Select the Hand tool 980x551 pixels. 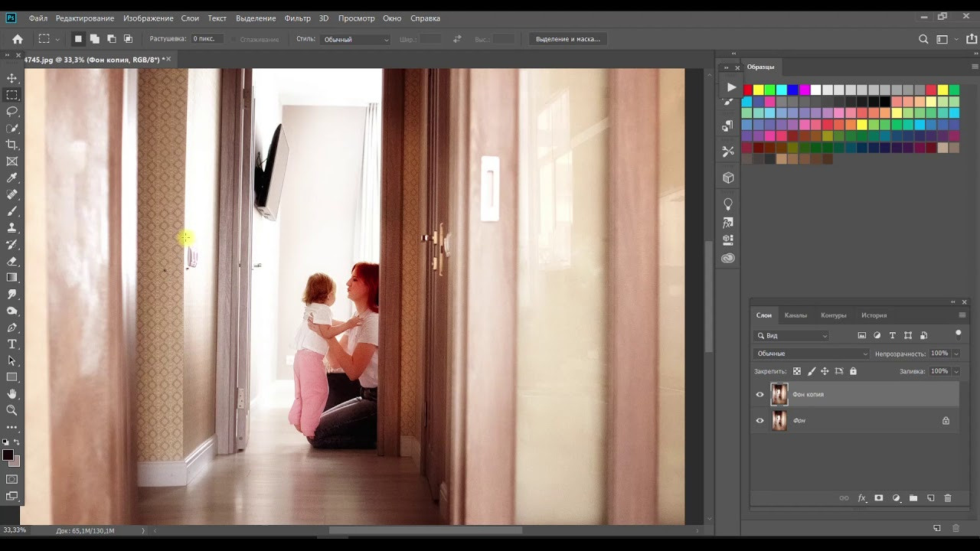[12, 393]
